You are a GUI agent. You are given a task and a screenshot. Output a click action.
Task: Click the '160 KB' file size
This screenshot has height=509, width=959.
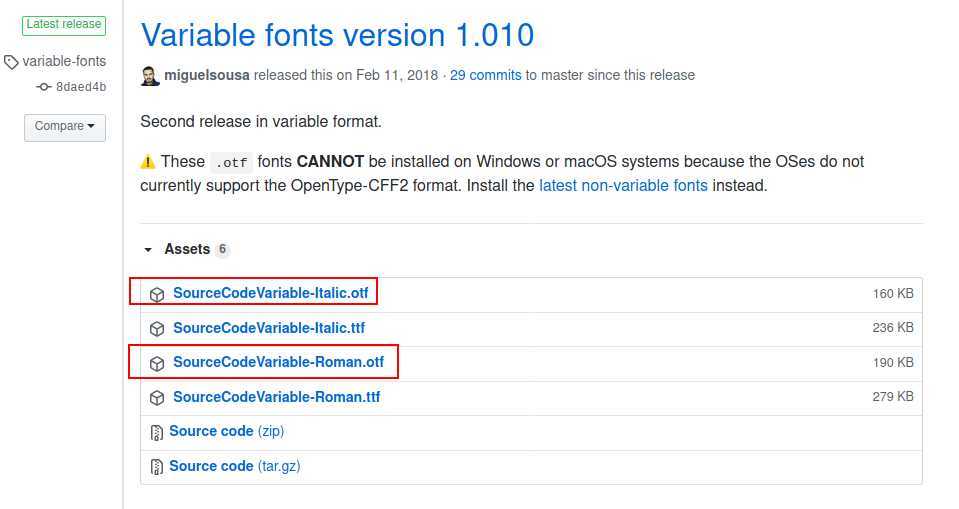(x=893, y=294)
